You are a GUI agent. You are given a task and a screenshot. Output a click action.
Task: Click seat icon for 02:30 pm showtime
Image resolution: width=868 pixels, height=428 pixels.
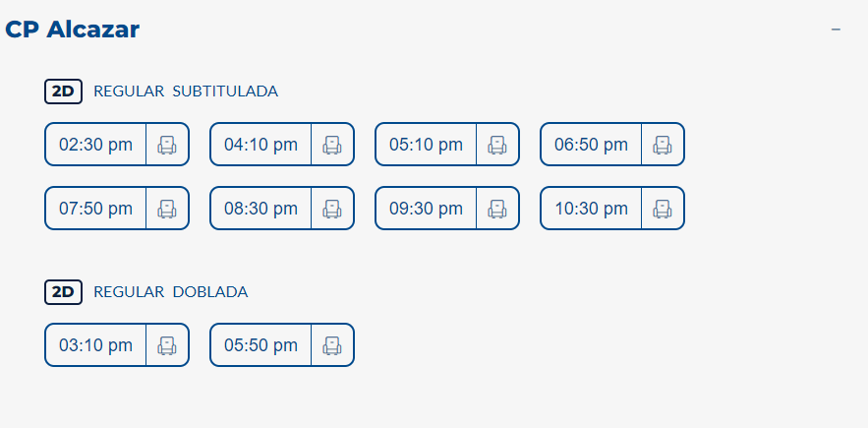[167, 145]
